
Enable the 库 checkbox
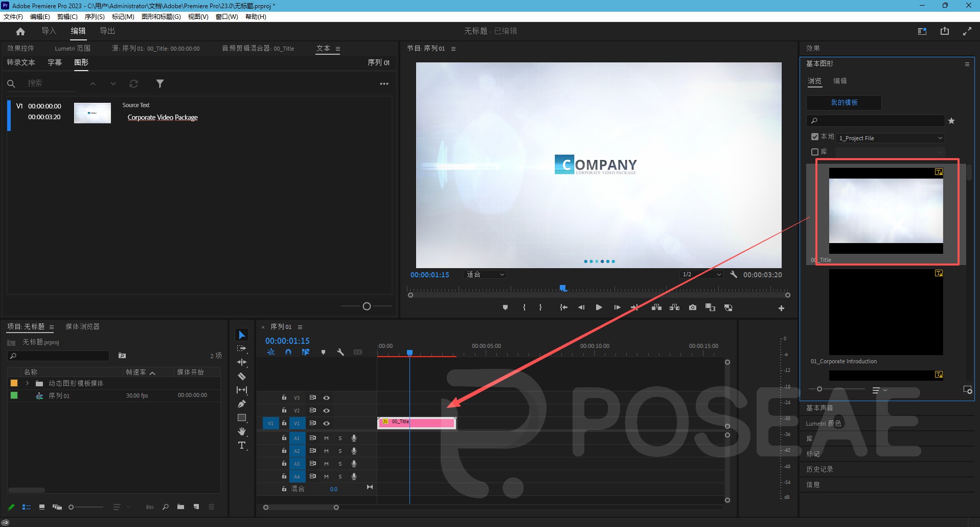click(x=815, y=152)
